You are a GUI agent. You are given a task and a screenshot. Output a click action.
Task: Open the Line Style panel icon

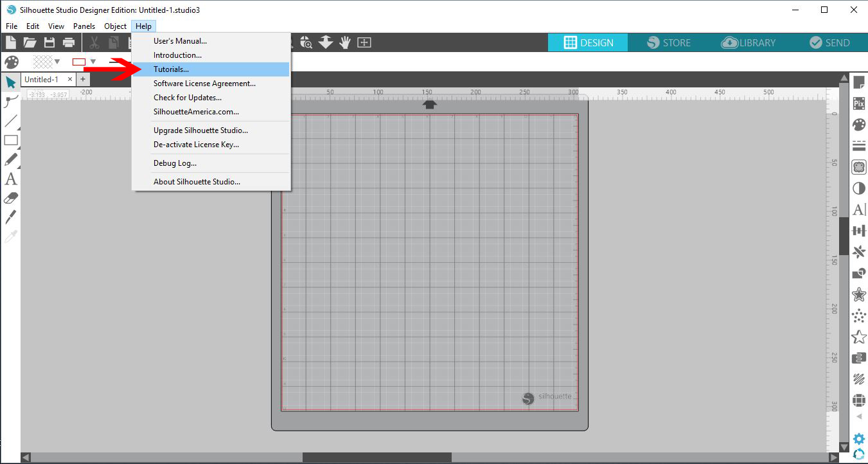[858, 146]
